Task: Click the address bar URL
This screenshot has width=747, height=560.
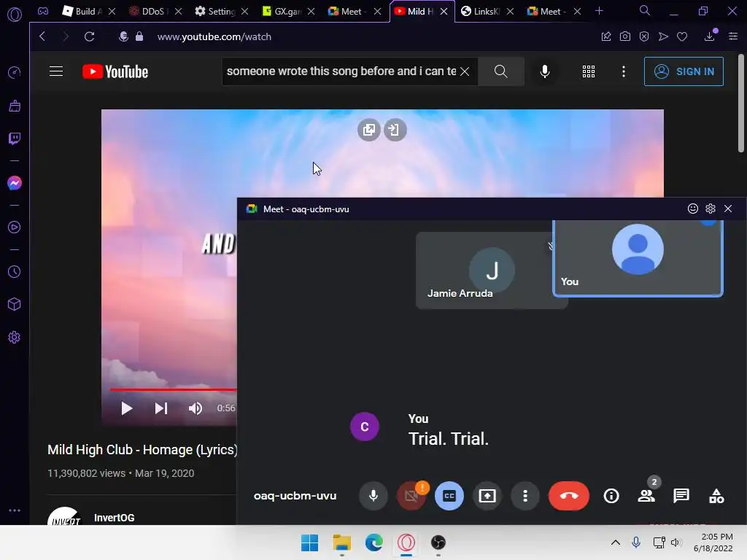Action: tap(214, 36)
